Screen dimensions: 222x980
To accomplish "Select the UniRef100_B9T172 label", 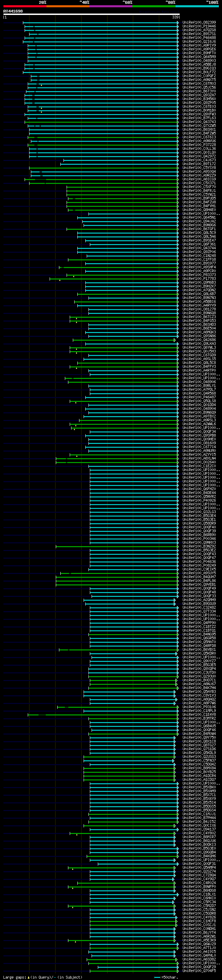I will pyautogui.click(x=199, y=164).
